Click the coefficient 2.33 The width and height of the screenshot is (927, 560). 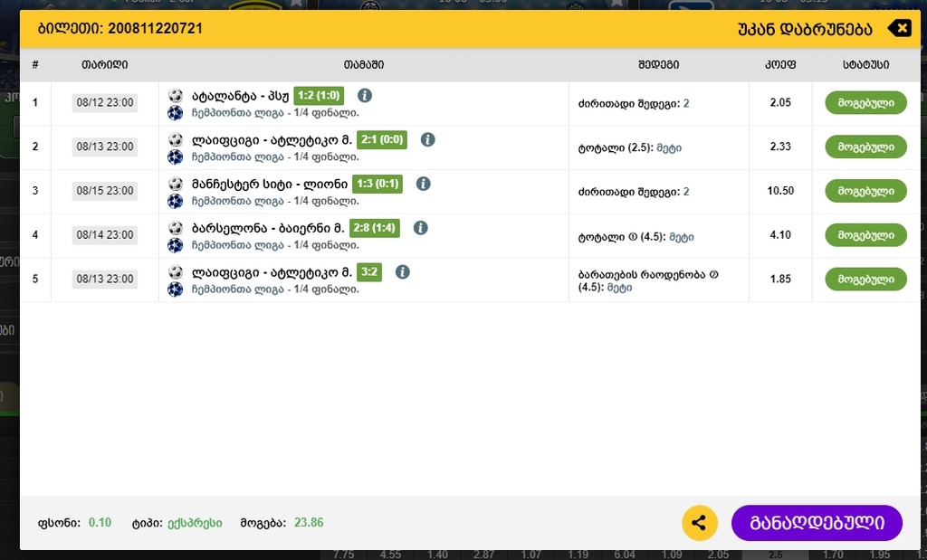coord(780,147)
